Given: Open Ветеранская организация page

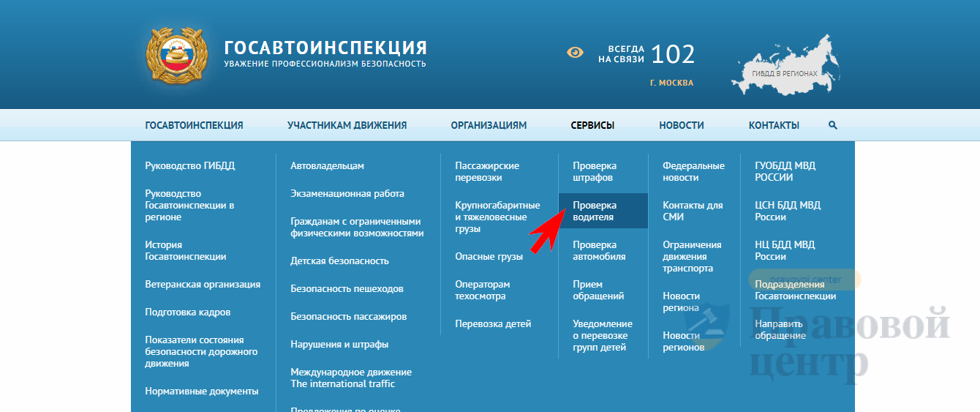Looking at the screenshot, I should (x=203, y=285).
